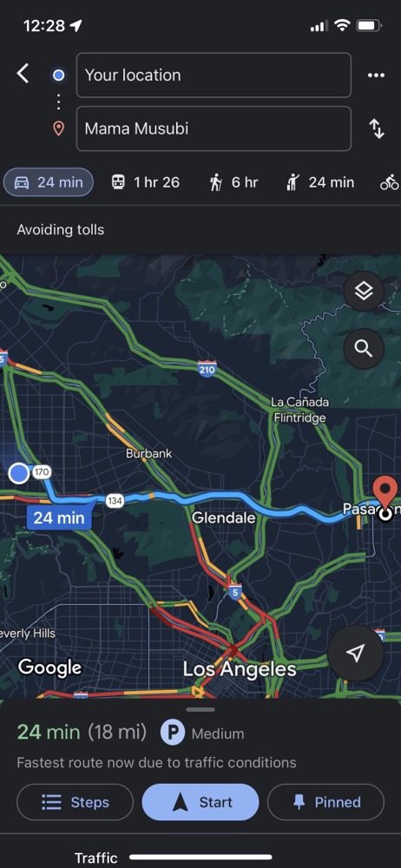Edit the Mama Musubi destination field

click(x=214, y=129)
